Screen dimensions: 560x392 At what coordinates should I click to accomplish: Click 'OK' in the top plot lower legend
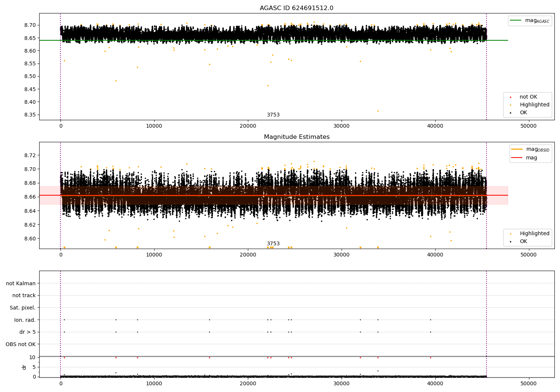coord(523,112)
